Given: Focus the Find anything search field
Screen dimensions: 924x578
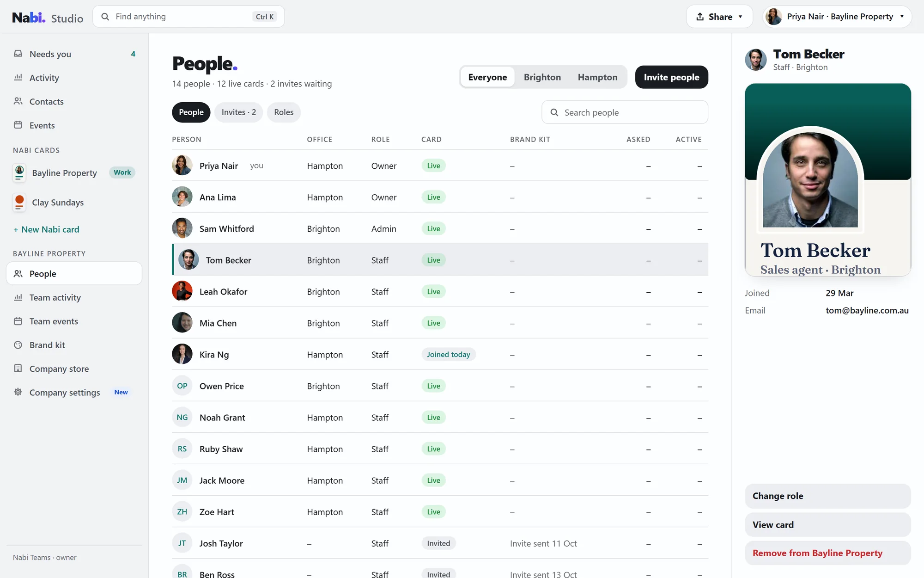Looking at the screenshot, I should pyautogui.click(x=188, y=17).
